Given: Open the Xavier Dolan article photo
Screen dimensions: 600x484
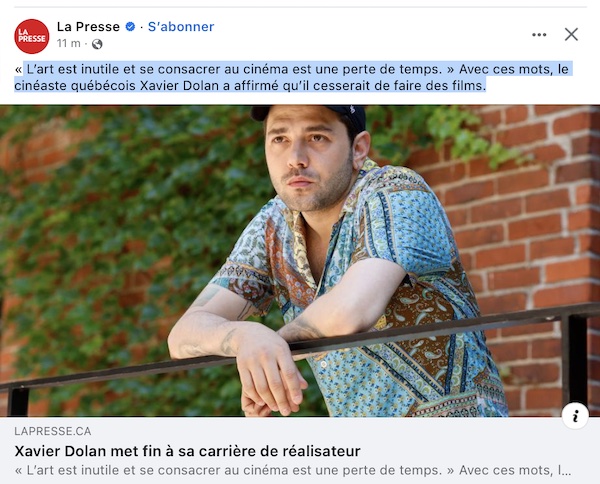Looking at the screenshot, I should pos(300,261).
